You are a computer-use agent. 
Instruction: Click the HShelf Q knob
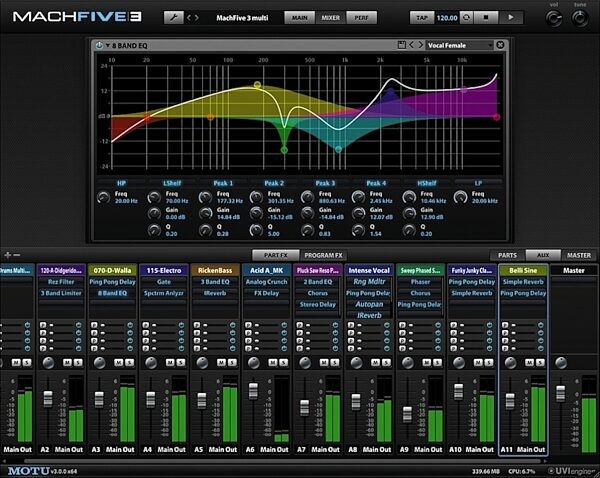pyautogui.click(x=409, y=230)
